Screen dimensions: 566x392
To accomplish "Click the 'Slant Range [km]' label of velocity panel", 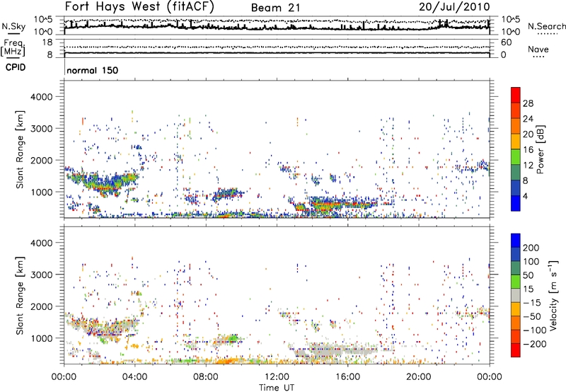I will click(20, 296).
